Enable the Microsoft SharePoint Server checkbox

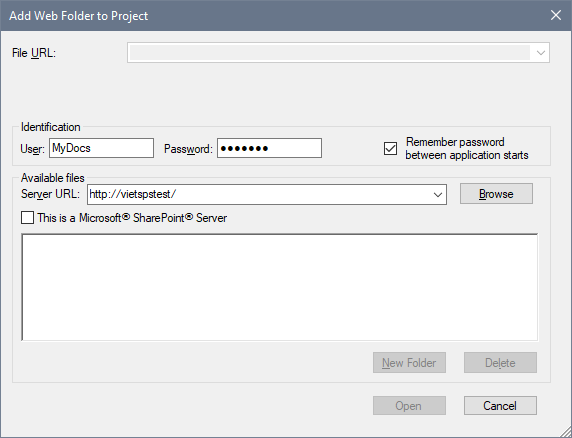pyautogui.click(x=27, y=218)
